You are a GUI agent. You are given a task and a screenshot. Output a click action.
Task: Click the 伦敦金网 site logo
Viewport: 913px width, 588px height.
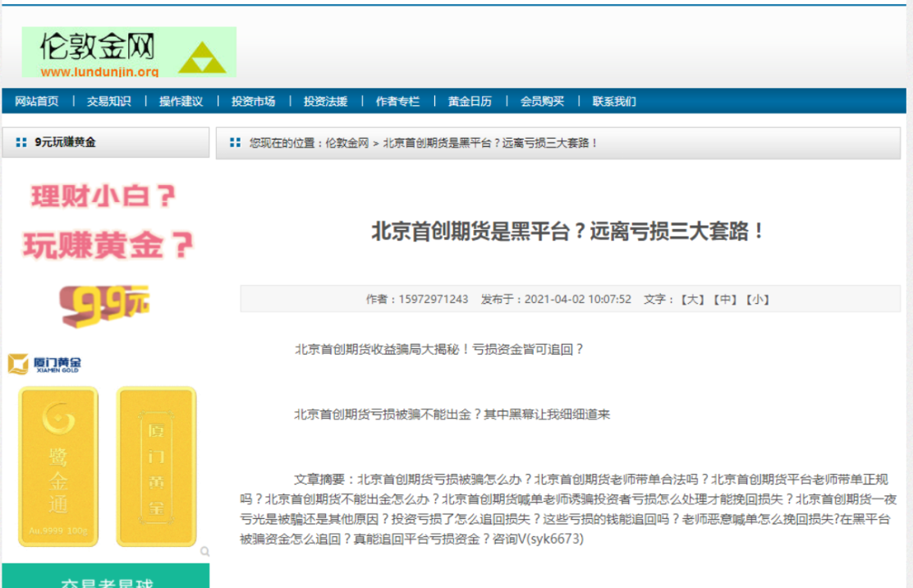(x=129, y=52)
